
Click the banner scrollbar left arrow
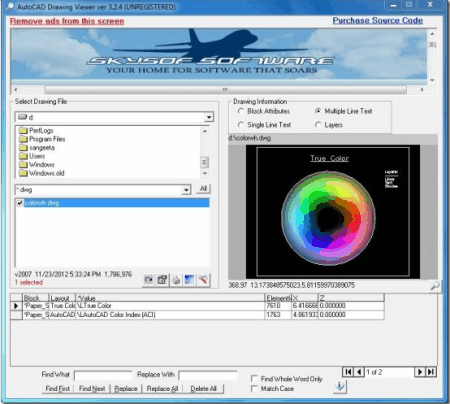click(x=16, y=90)
